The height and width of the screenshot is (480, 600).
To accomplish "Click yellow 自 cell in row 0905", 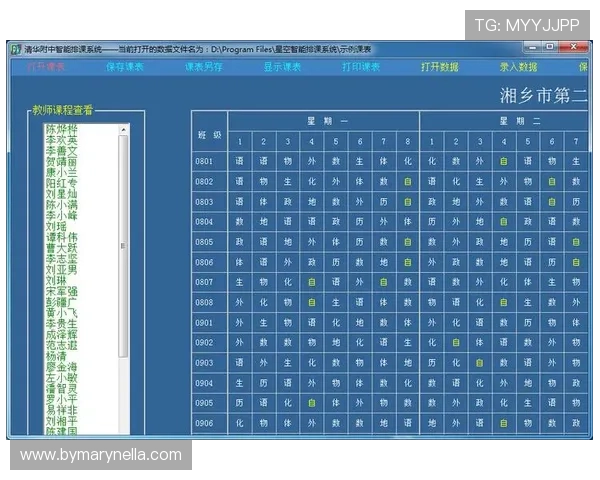I will 311,403.
